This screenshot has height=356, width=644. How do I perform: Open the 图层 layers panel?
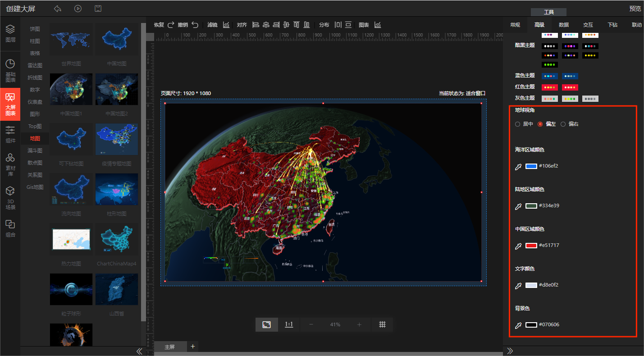click(10, 33)
